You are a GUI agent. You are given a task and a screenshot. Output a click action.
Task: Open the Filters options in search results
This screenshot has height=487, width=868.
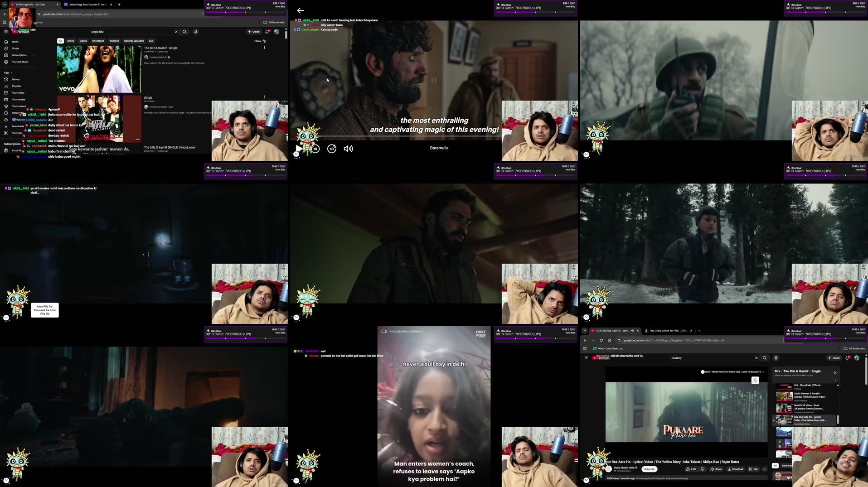[x=260, y=41]
